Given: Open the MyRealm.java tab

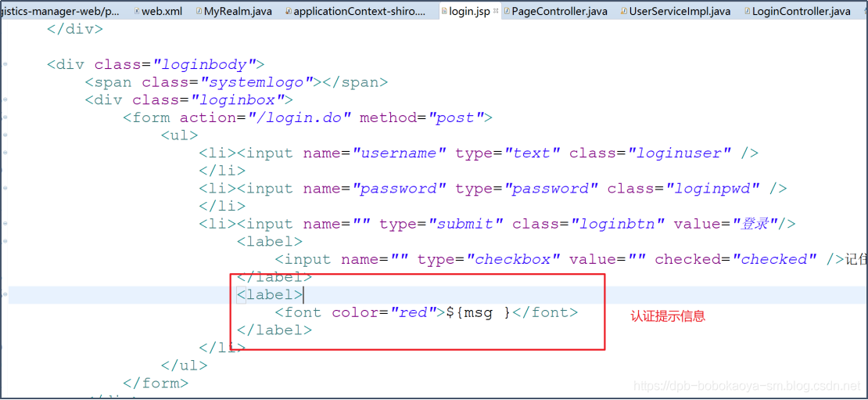Looking at the screenshot, I should tap(233, 11).
